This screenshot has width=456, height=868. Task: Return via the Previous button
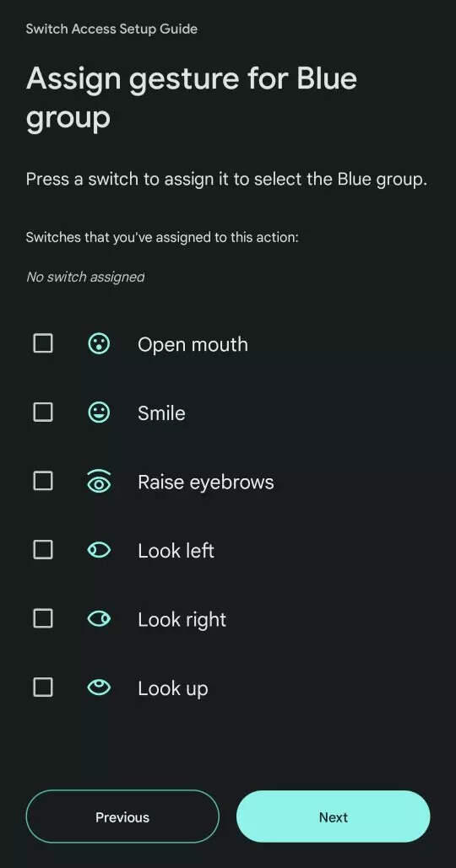[122, 817]
